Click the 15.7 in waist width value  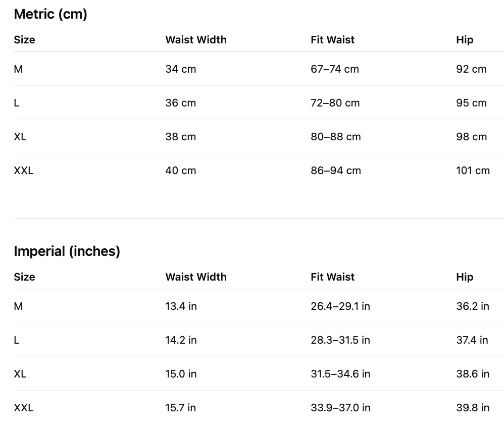coord(180,408)
